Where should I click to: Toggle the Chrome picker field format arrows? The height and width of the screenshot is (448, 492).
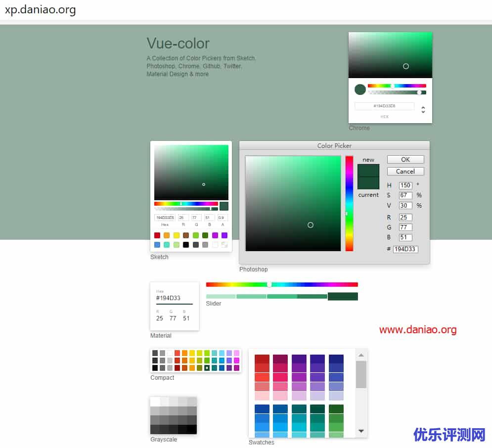pyautogui.click(x=423, y=109)
